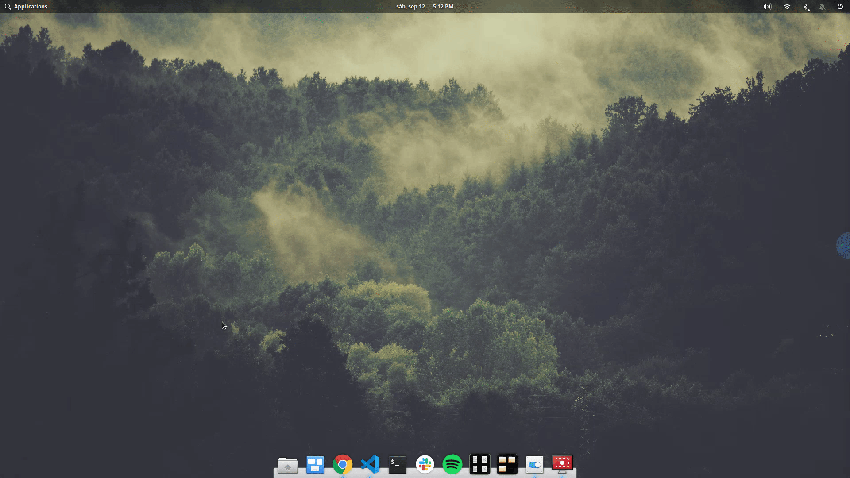Viewport: 850px width, 478px height.
Task: Open System Settings toggle icon in dock
Action: [x=535, y=464]
